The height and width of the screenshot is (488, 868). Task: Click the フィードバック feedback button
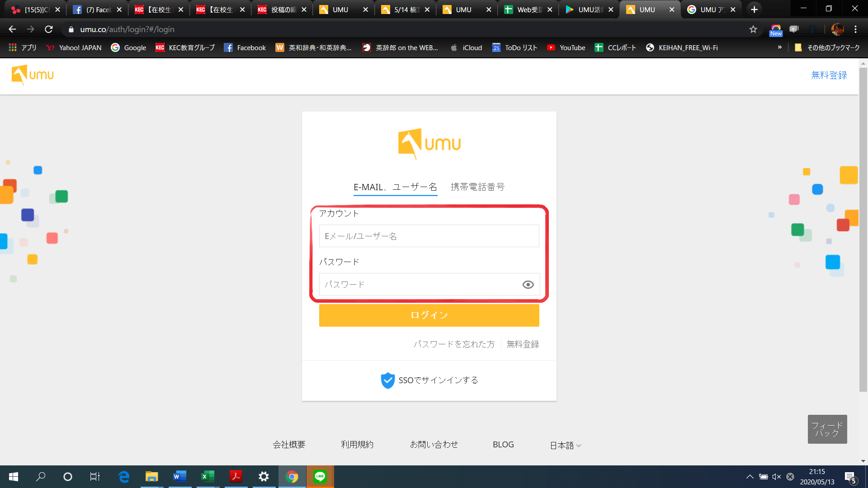[827, 429]
